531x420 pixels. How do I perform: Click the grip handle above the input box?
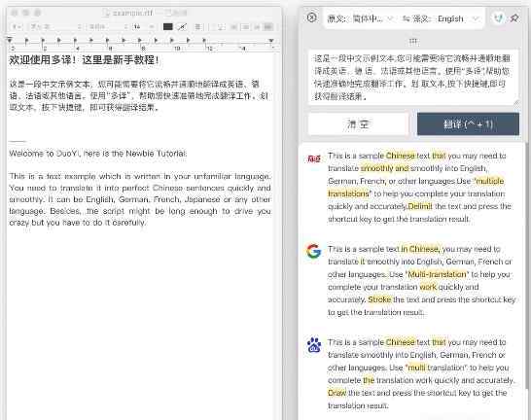point(412,41)
